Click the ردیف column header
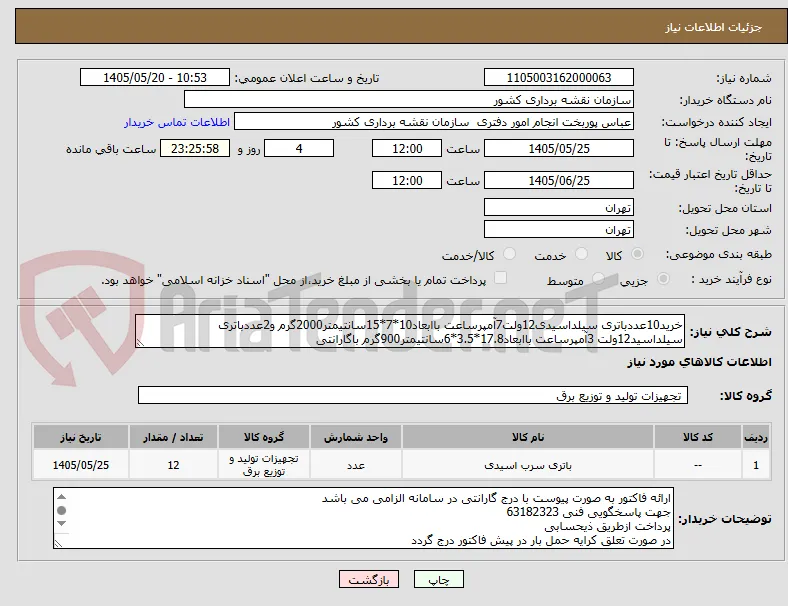The width and height of the screenshot is (788, 606). click(x=756, y=437)
